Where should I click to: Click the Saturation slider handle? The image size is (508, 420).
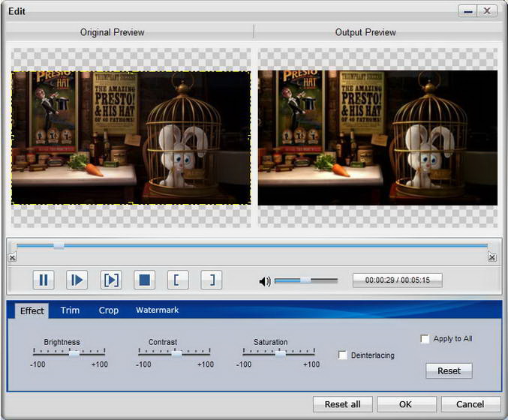(280, 352)
